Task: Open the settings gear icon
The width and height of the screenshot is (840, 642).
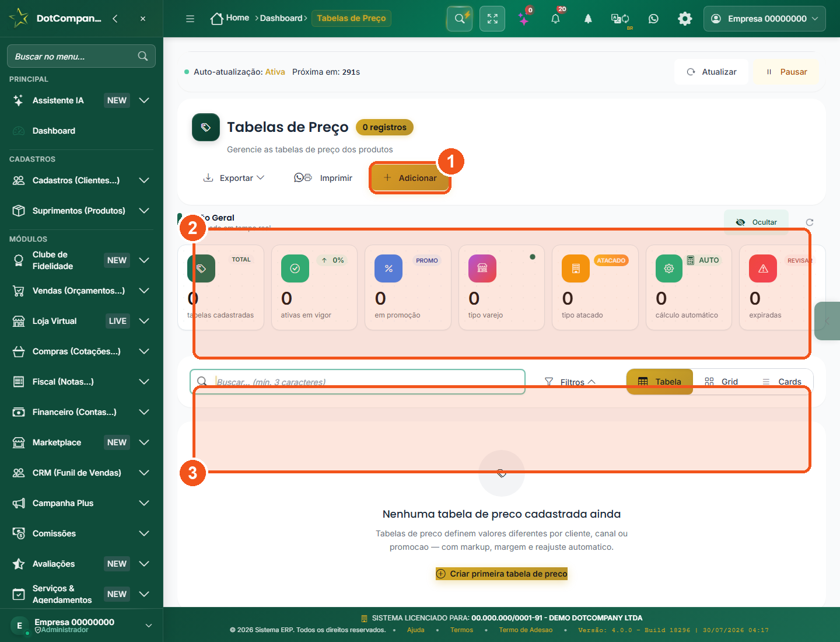Action: (685, 19)
